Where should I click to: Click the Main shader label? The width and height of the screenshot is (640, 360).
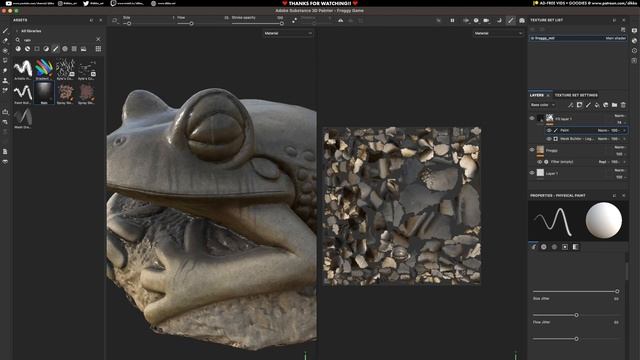click(616, 38)
